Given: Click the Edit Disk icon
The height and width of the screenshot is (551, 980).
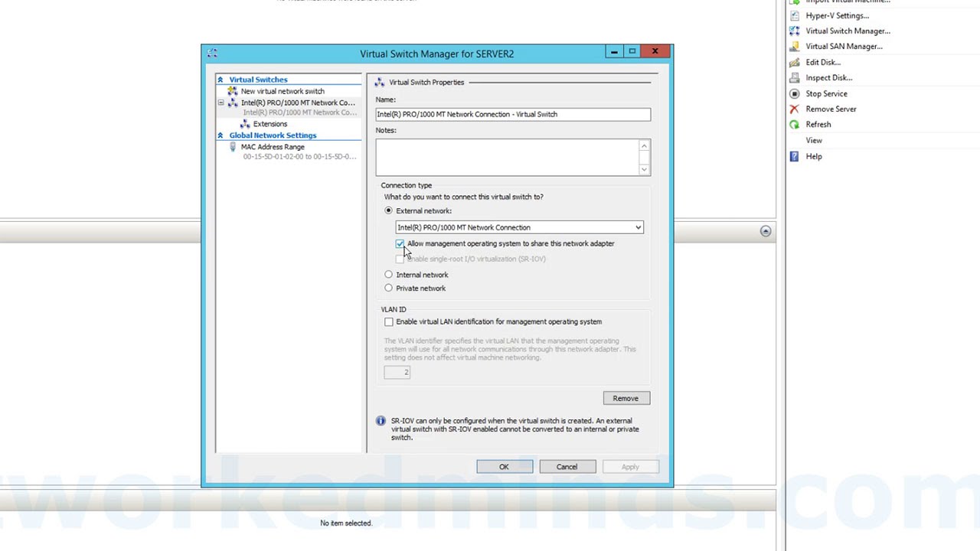Looking at the screenshot, I should click(x=794, y=62).
